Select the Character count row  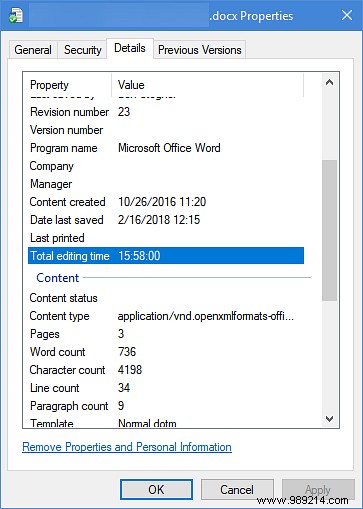(x=166, y=370)
